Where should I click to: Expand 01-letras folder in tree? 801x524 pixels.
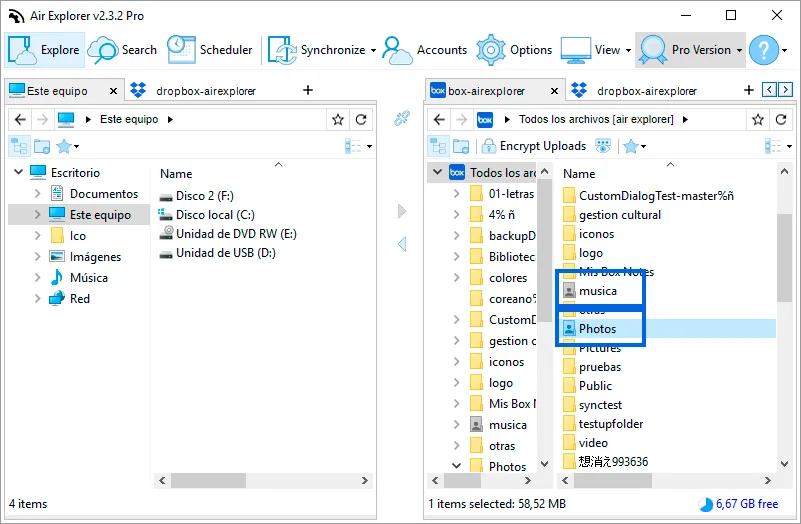click(x=457, y=194)
